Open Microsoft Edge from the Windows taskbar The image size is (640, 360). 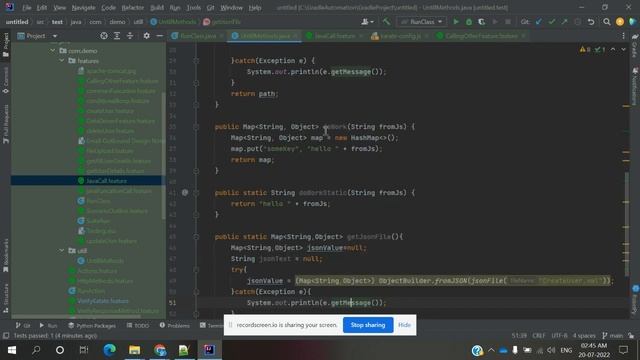click(109, 350)
